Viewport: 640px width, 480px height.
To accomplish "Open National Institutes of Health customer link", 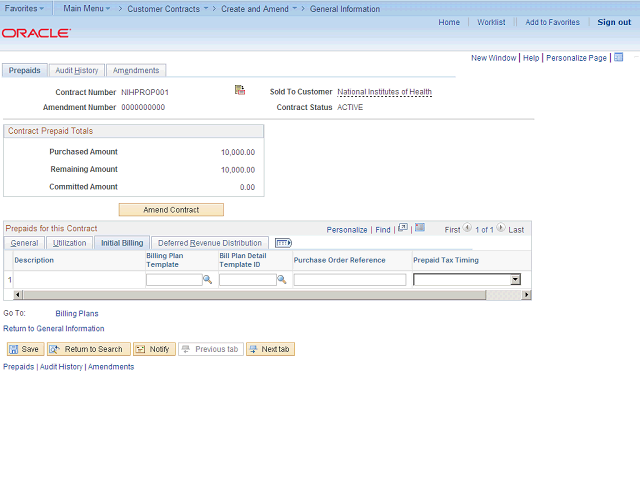I will tap(384, 92).
